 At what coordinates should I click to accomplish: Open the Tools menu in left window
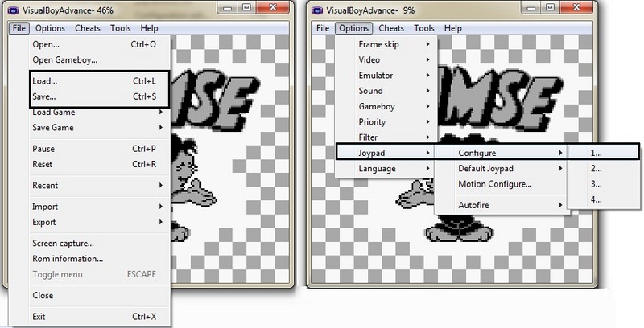click(120, 28)
